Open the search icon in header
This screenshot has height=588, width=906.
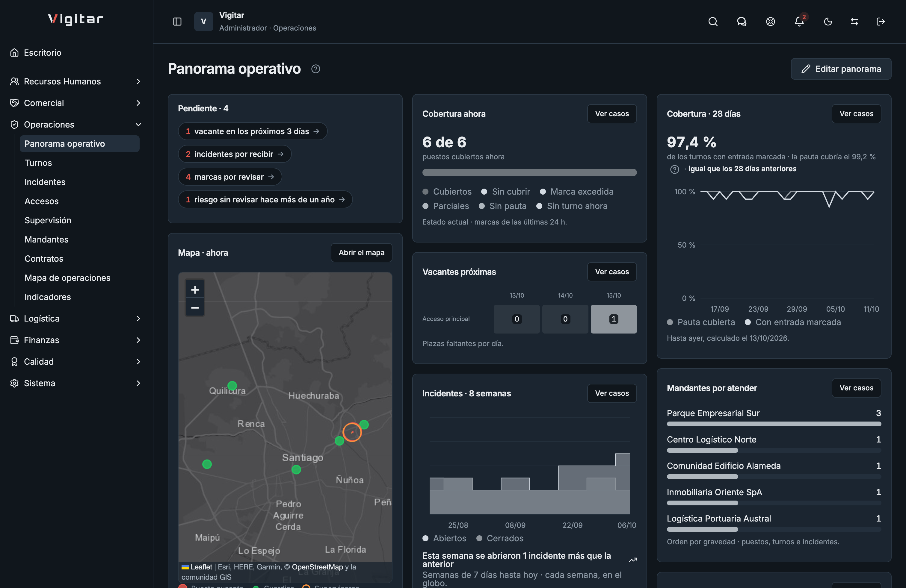[x=713, y=22]
